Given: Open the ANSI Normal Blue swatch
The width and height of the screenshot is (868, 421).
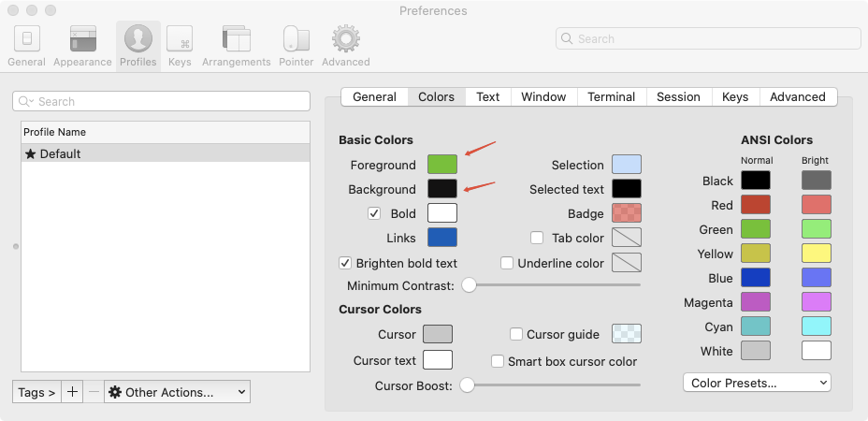Looking at the screenshot, I should [x=756, y=278].
